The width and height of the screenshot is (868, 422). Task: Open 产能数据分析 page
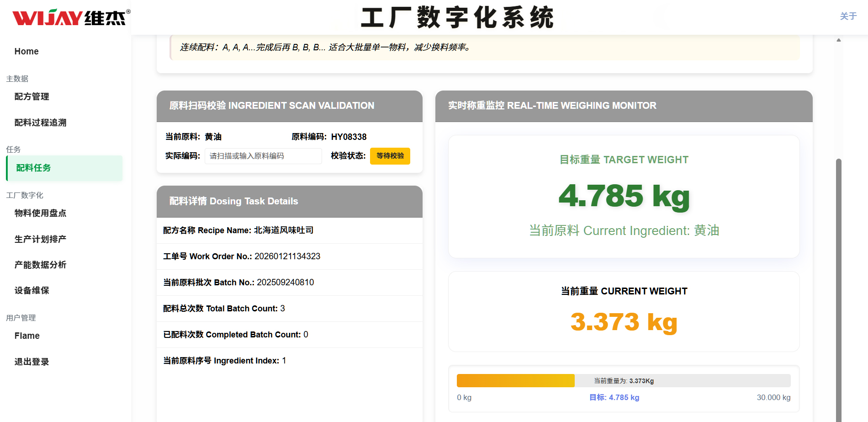(x=40, y=265)
